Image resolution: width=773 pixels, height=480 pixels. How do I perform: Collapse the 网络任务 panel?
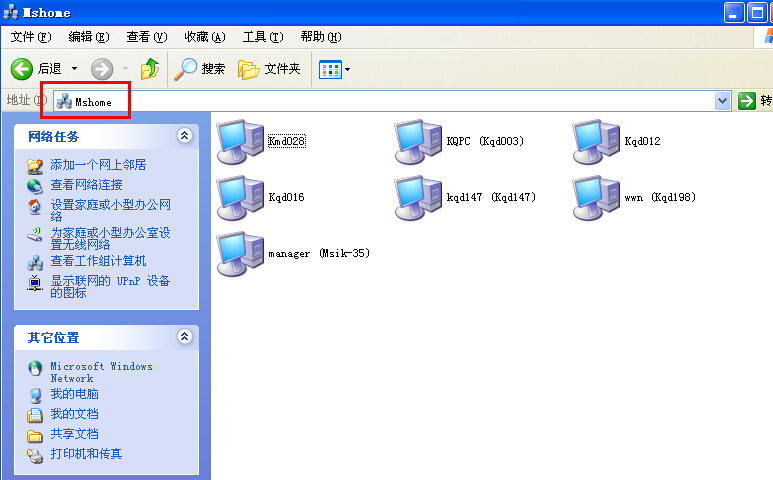pos(184,136)
